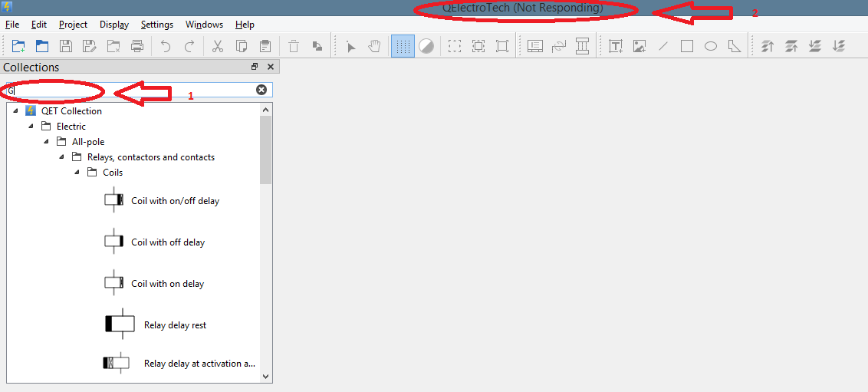Select the ellipse drawing tool

pyautogui.click(x=711, y=46)
